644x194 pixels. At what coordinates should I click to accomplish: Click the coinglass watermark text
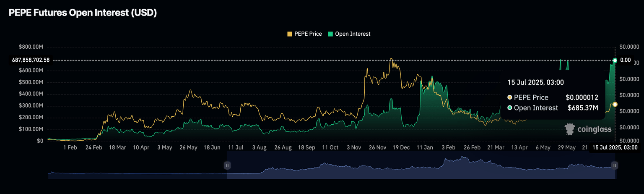(594, 129)
